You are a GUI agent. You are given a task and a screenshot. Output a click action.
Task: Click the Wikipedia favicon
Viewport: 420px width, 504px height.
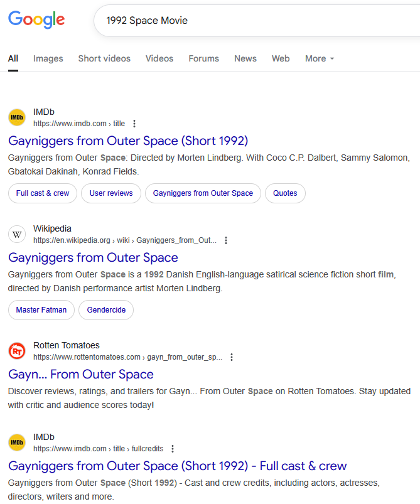[17, 234]
